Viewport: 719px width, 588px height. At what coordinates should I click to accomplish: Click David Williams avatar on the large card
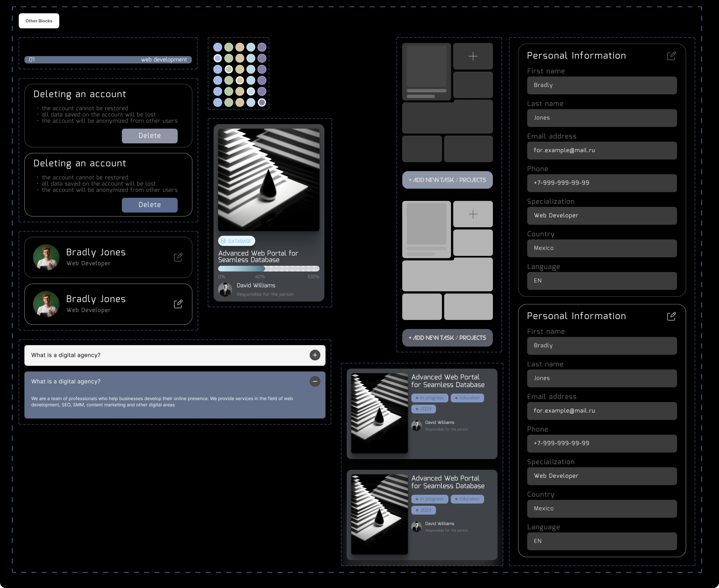[225, 290]
